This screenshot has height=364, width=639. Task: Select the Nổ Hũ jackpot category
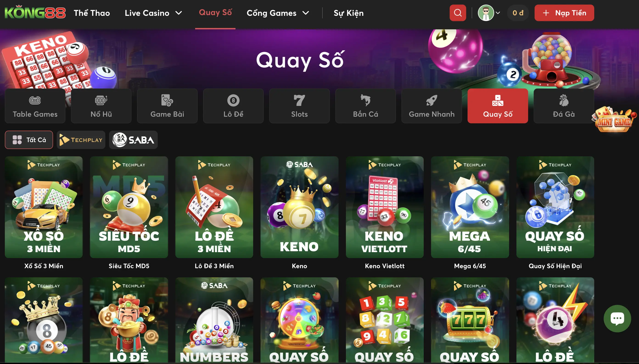[x=101, y=106]
